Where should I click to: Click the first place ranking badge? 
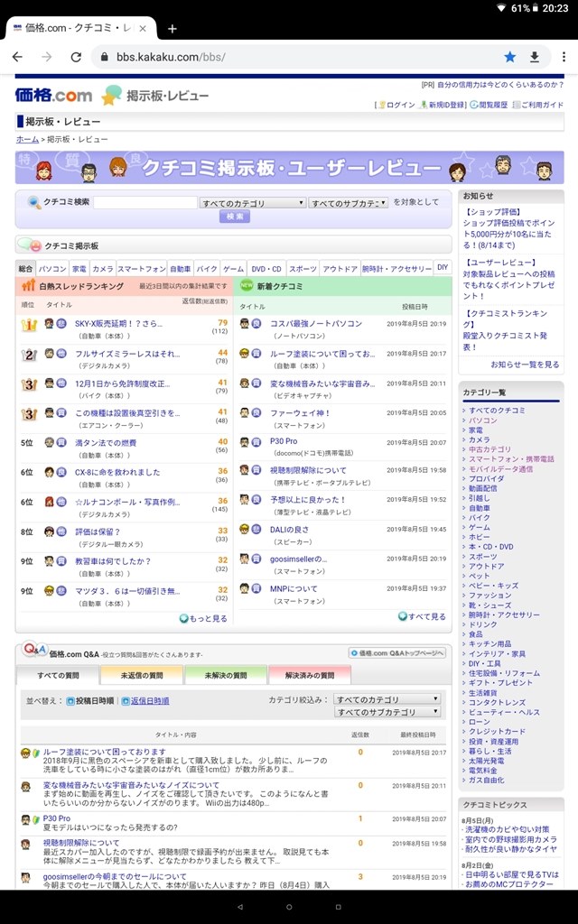click(29, 325)
